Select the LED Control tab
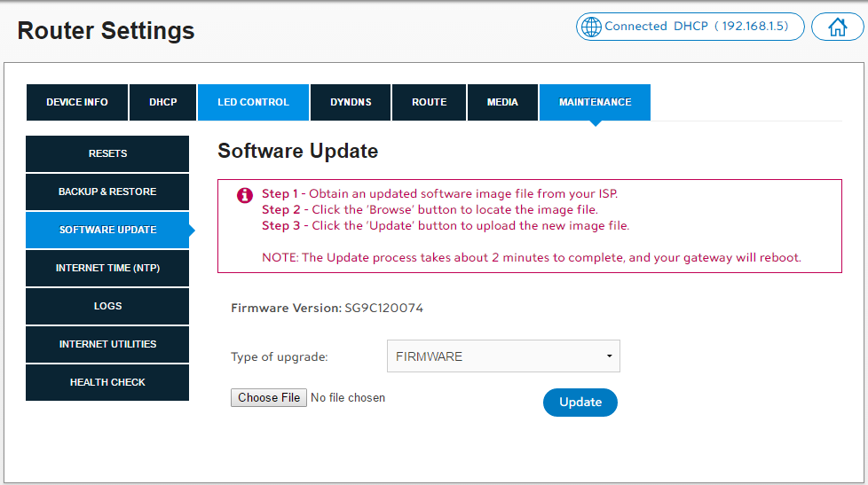 [253, 103]
